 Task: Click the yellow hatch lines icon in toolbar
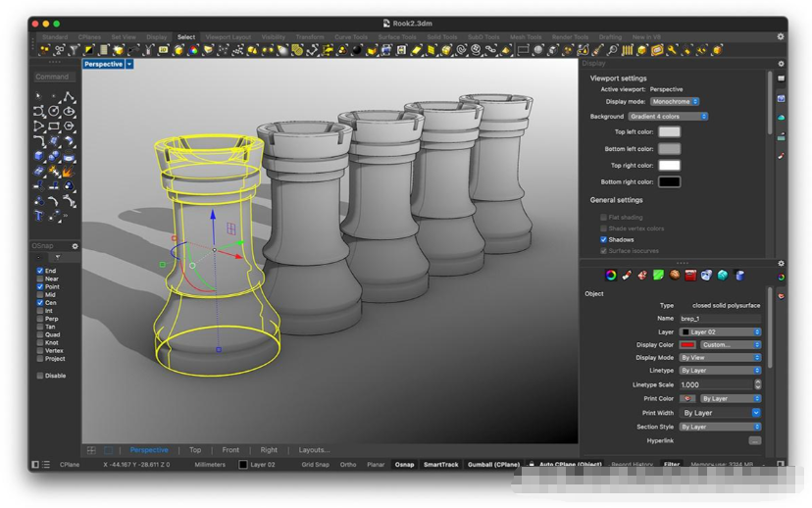tap(627, 50)
